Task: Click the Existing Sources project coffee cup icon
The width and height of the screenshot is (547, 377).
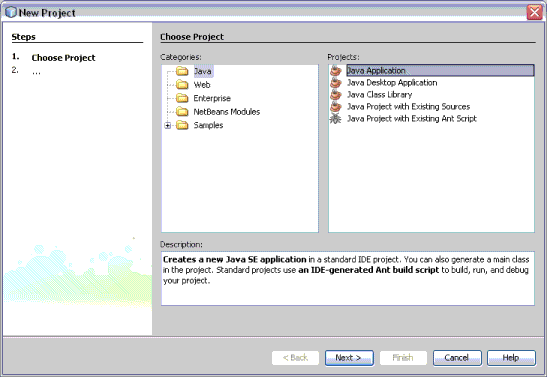Action: click(336, 106)
